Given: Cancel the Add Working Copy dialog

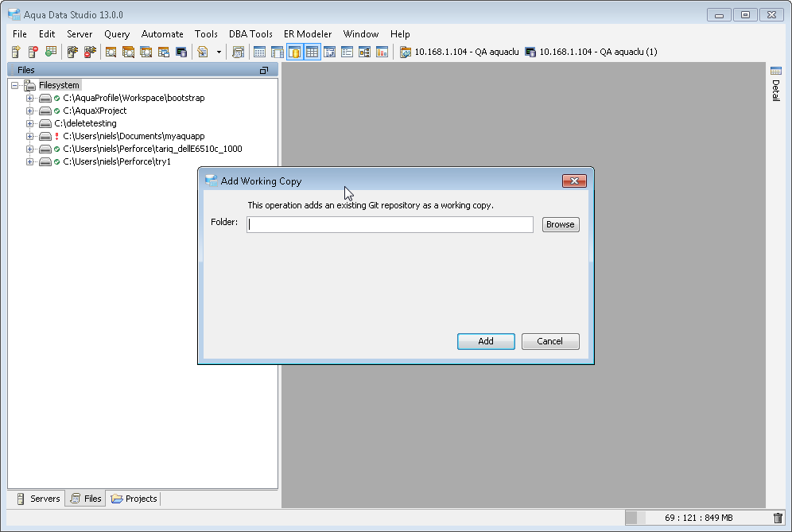Looking at the screenshot, I should click(x=550, y=341).
